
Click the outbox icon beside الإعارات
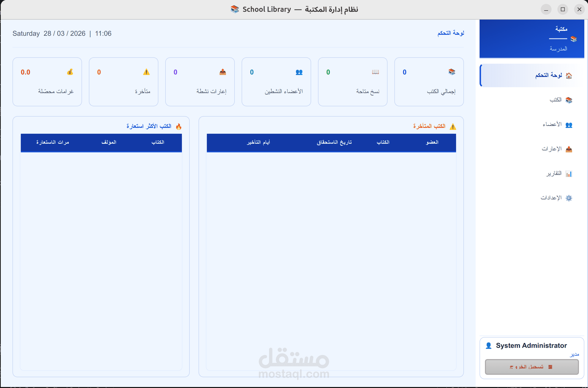[x=569, y=149]
